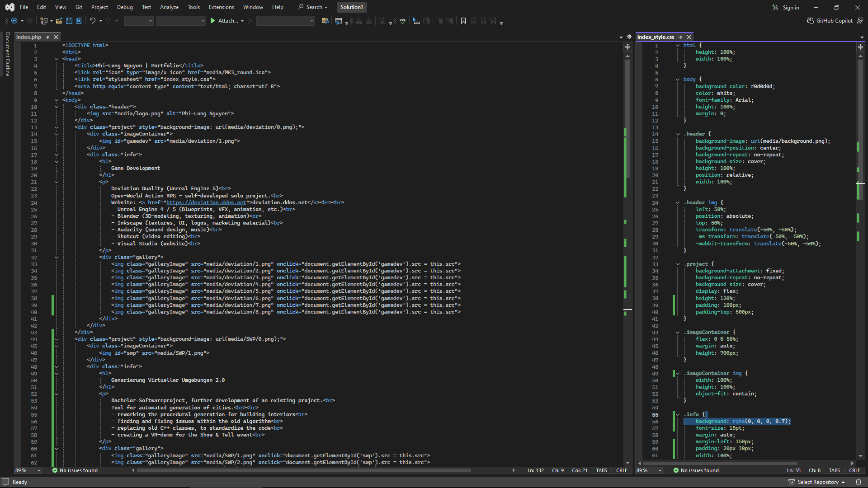Screen dimensions: 868x488
Task: Click the Save All toolbar icon
Action: pos(79,21)
